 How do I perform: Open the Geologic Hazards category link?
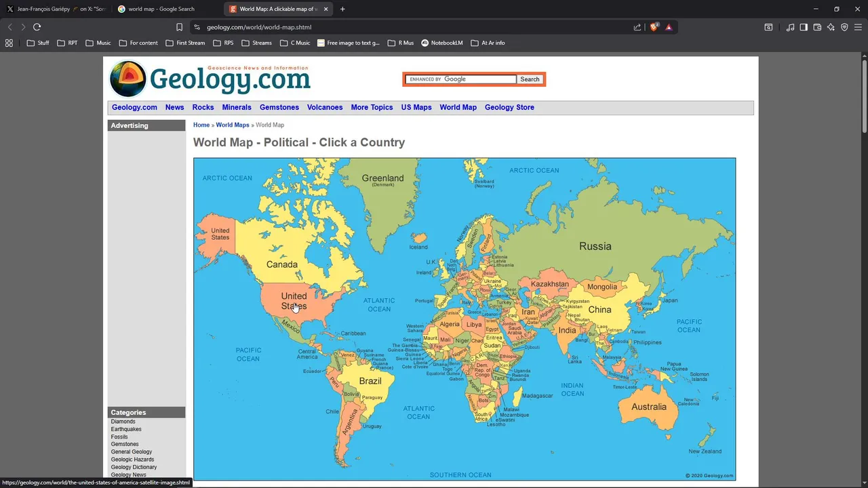(132, 460)
